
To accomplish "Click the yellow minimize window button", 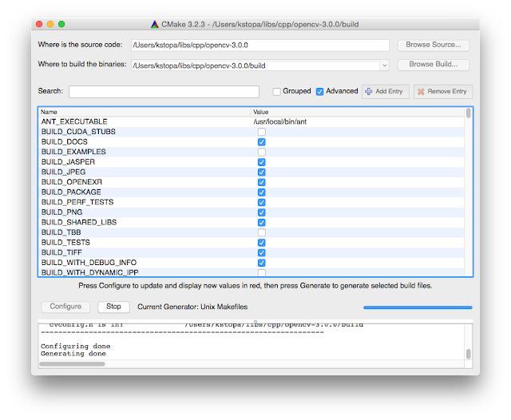I will pyautogui.click(x=50, y=24).
